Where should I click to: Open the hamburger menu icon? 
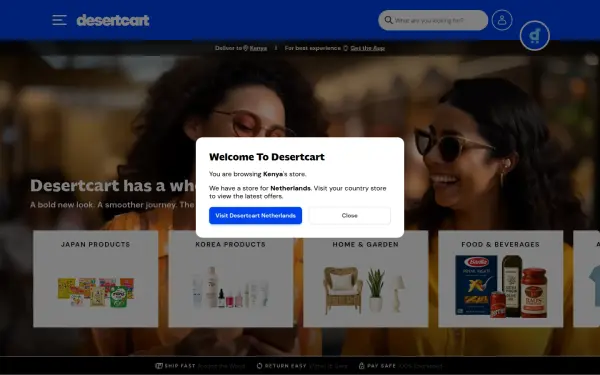[59, 20]
